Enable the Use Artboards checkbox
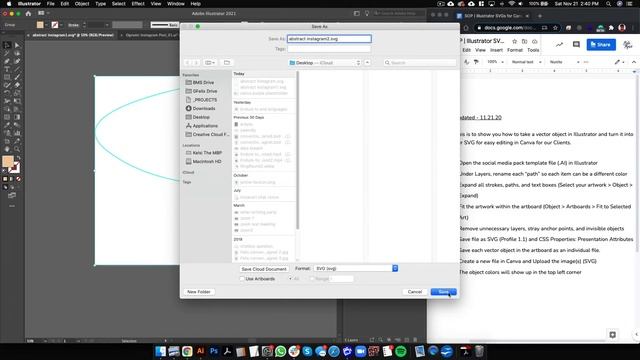Image resolution: width=640 pixels, height=360 pixels. [x=242, y=279]
